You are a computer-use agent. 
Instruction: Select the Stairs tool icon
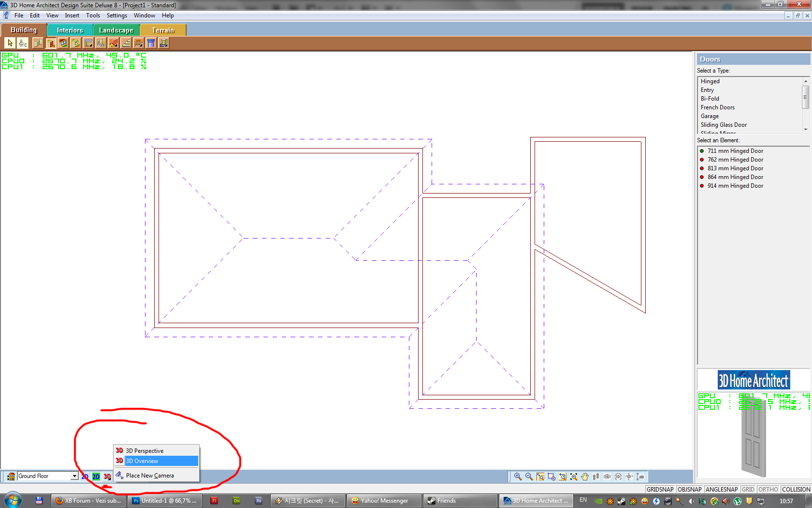click(126, 43)
